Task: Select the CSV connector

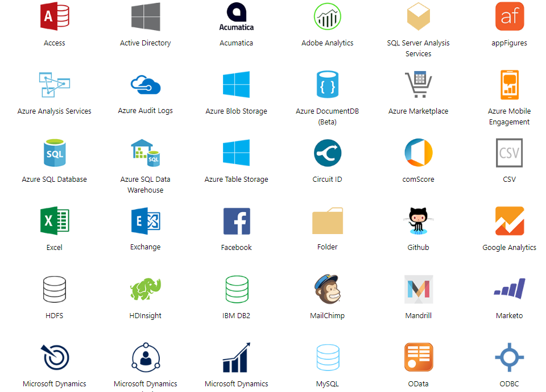Action: 510,152
